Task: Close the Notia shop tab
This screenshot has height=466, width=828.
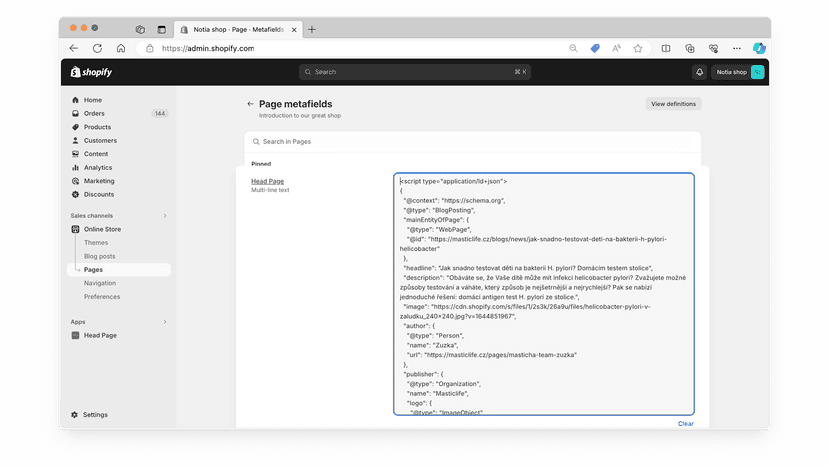Action: click(294, 30)
